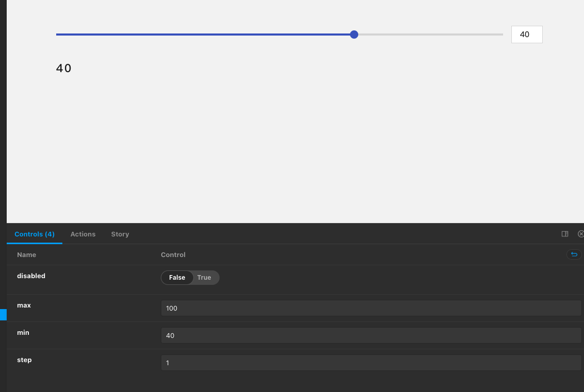Screen dimensions: 584x392
Task: Click the rendered 40 output text
Action: 63,67
